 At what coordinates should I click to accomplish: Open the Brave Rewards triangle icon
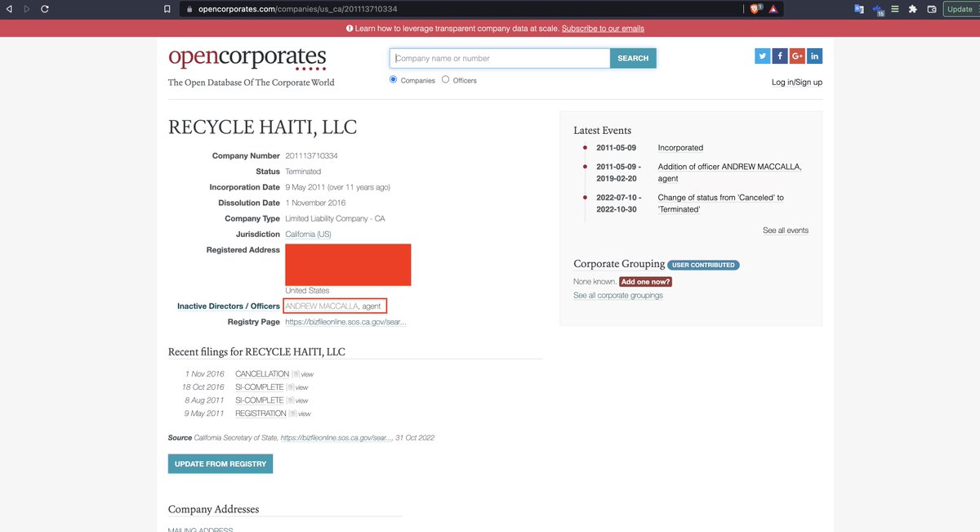(x=773, y=9)
